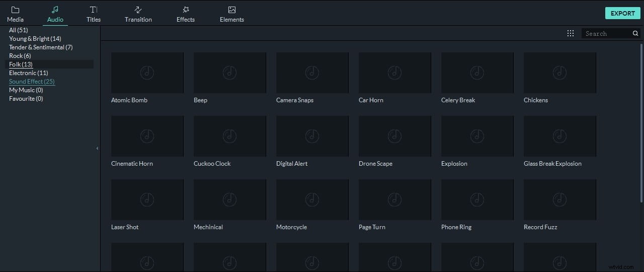The image size is (644, 272).
Task: Click the Drone Scape label text
Action: pos(375,164)
